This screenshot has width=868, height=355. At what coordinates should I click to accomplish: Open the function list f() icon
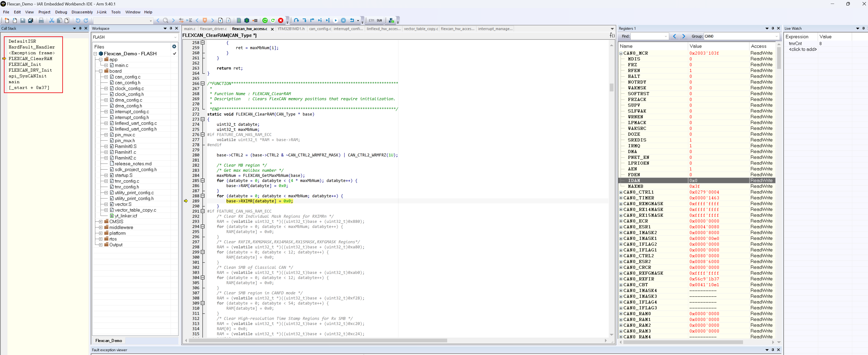pyautogui.click(x=612, y=35)
